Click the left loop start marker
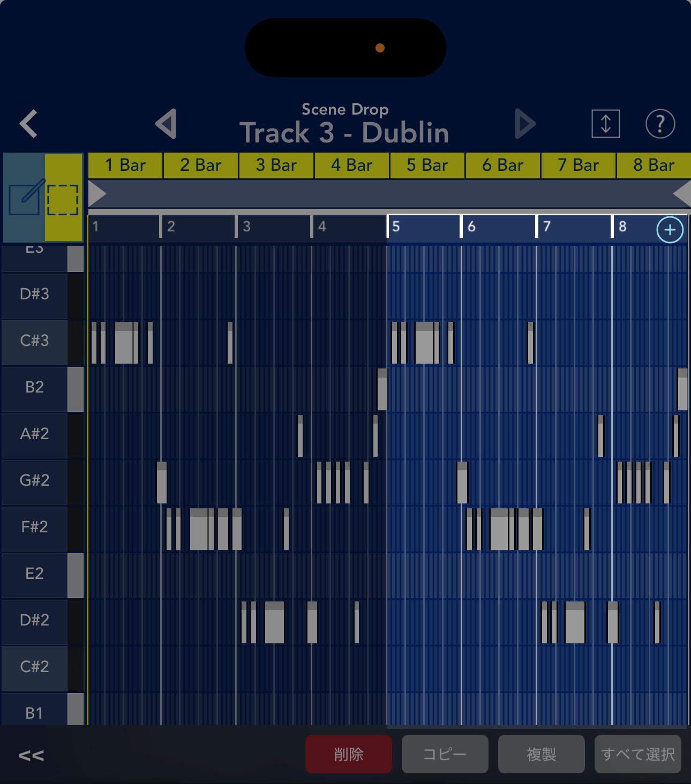This screenshot has width=691, height=784. coord(97,193)
